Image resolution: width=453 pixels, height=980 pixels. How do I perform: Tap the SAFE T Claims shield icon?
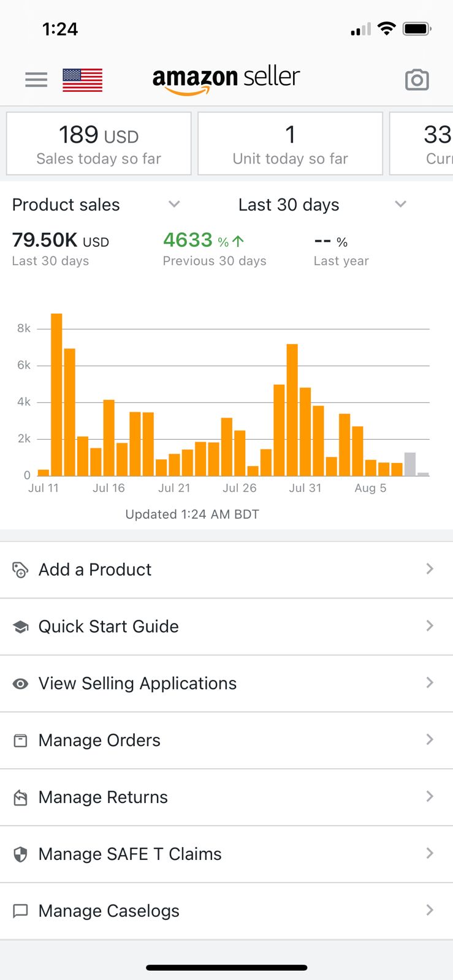click(x=20, y=854)
